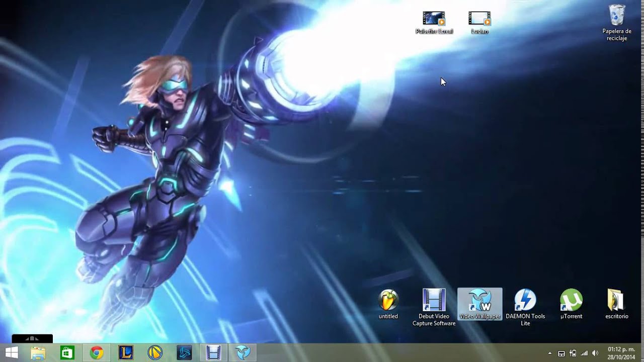Open the Windows Start button
Image resolution: width=644 pixels, height=362 pixels.
[12, 353]
